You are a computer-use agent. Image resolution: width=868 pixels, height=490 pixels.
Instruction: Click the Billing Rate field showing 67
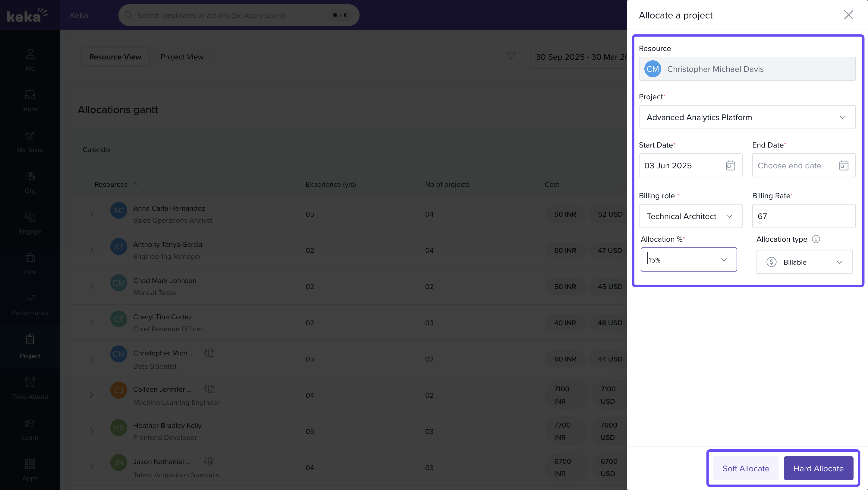click(x=803, y=216)
